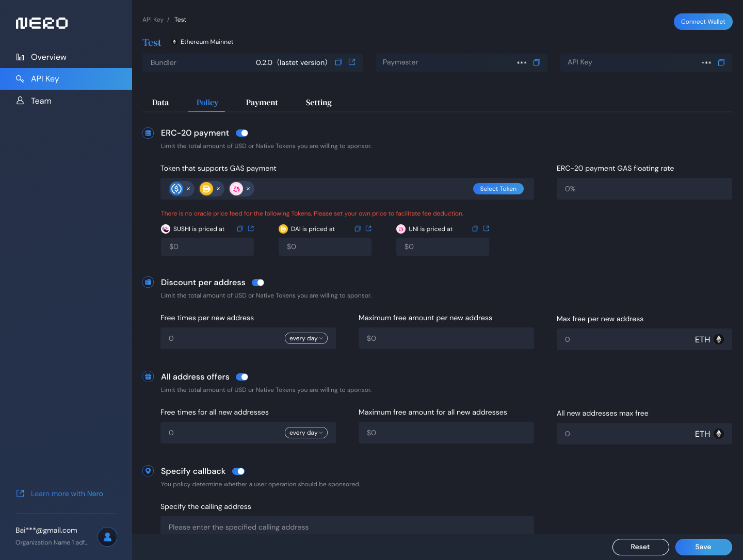The image size is (743, 560).
Task: Copy icon next to UNI is priced at
Action: pyautogui.click(x=475, y=228)
